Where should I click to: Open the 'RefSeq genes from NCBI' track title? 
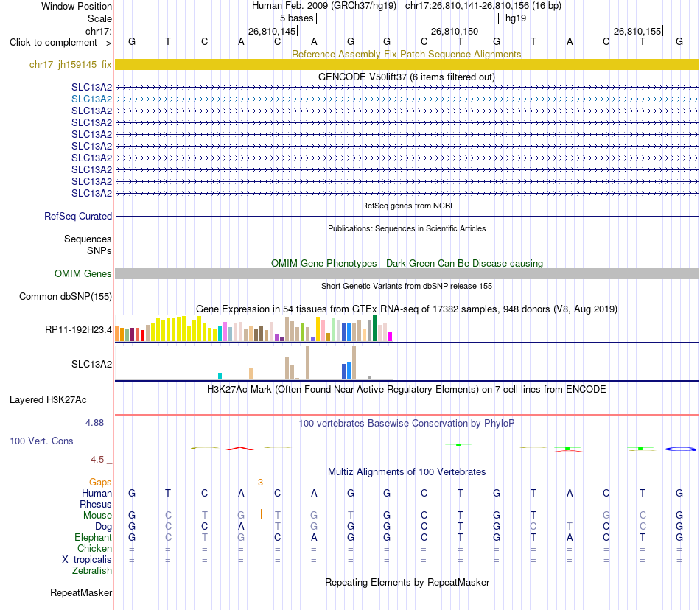tap(407, 206)
